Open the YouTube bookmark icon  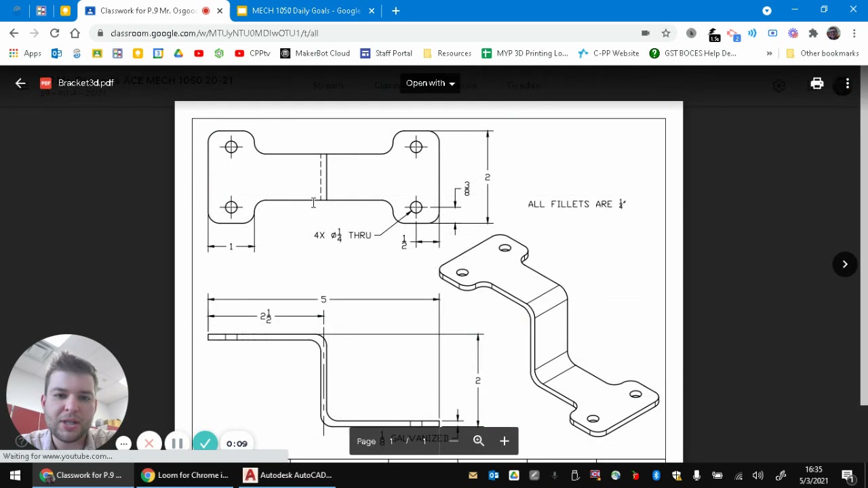click(x=199, y=53)
